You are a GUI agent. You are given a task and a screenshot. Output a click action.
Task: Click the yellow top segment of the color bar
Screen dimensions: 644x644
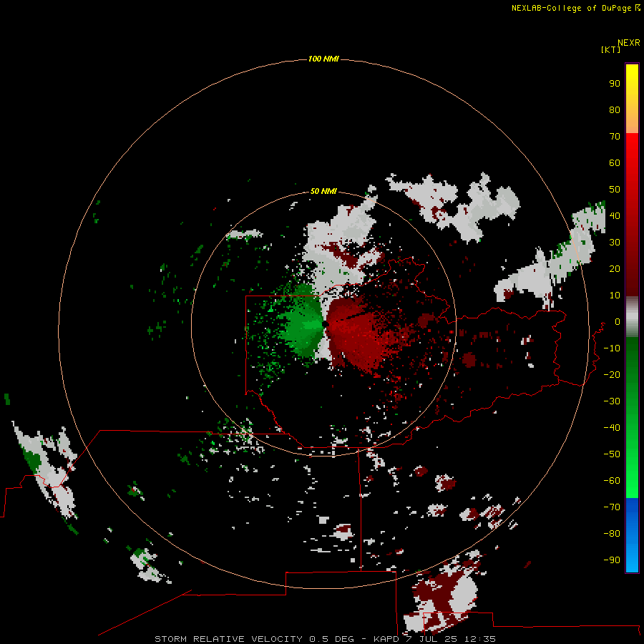(x=632, y=99)
